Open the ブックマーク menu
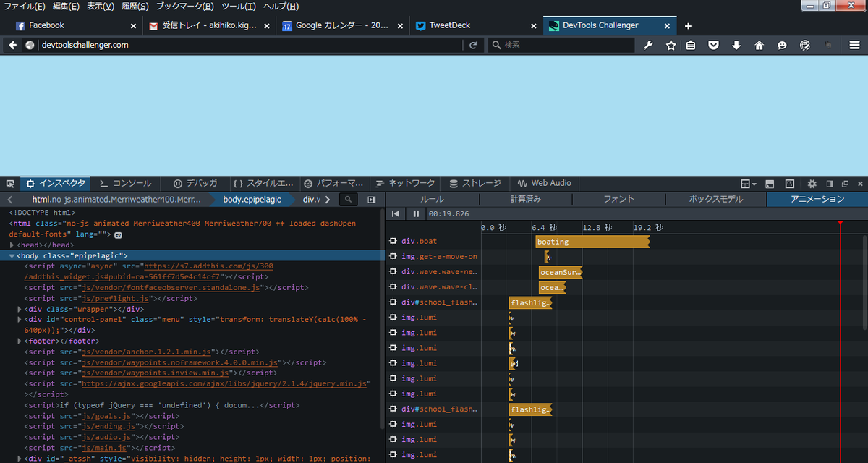The image size is (868, 463). 185,6
